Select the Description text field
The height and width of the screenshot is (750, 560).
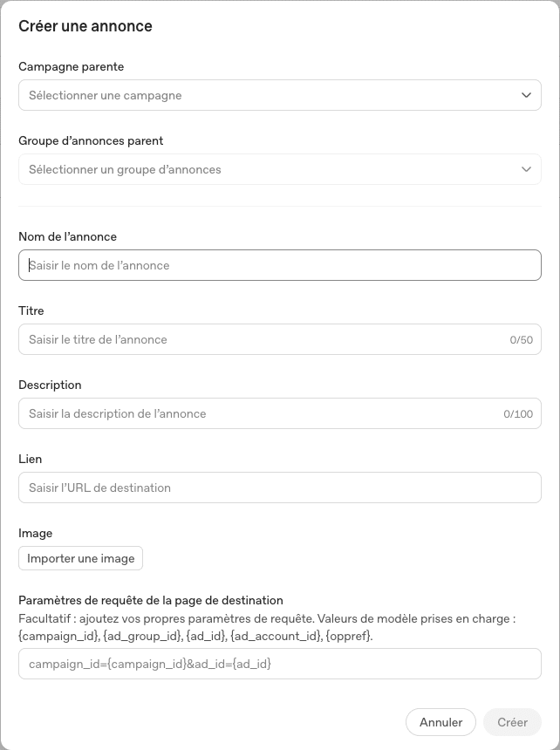pyautogui.click(x=280, y=413)
